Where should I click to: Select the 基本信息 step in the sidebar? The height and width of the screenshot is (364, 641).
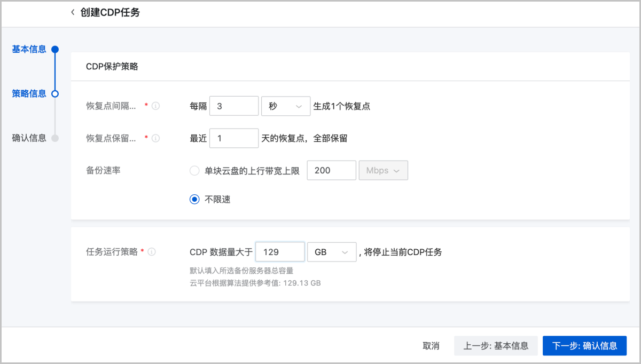pos(29,49)
